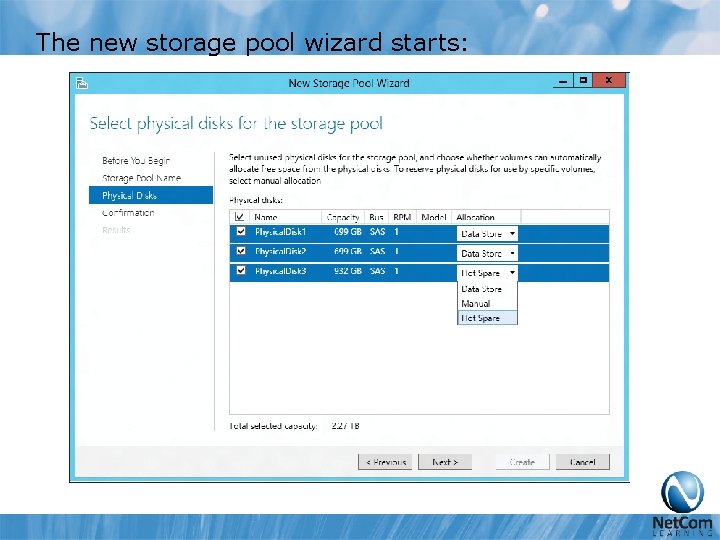The width and height of the screenshot is (720, 540).
Task: Choose Data Store in the open dropdown list
Action: click(x=487, y=289)
